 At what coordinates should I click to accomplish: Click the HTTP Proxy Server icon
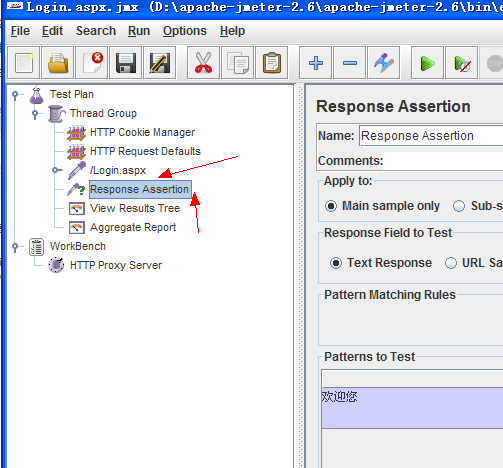[56, 265]
